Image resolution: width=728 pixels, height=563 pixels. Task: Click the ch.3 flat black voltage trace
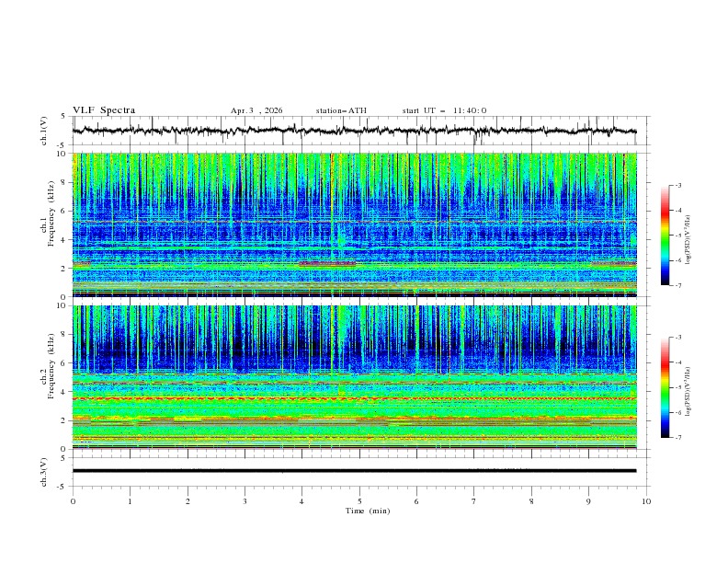point(354,471)
